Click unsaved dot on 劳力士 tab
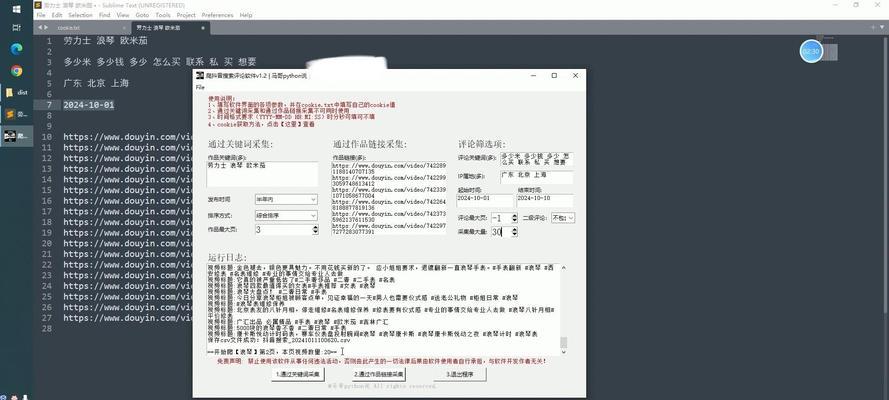The width and height of the screenshot is (889, 400). 203,27
